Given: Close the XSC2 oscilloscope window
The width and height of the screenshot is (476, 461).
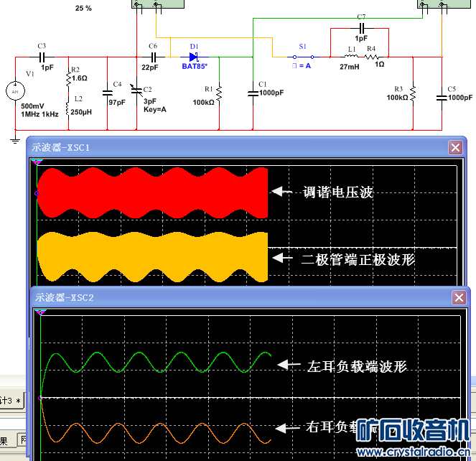Looking at the screenshot, I should tap(459, 297).
